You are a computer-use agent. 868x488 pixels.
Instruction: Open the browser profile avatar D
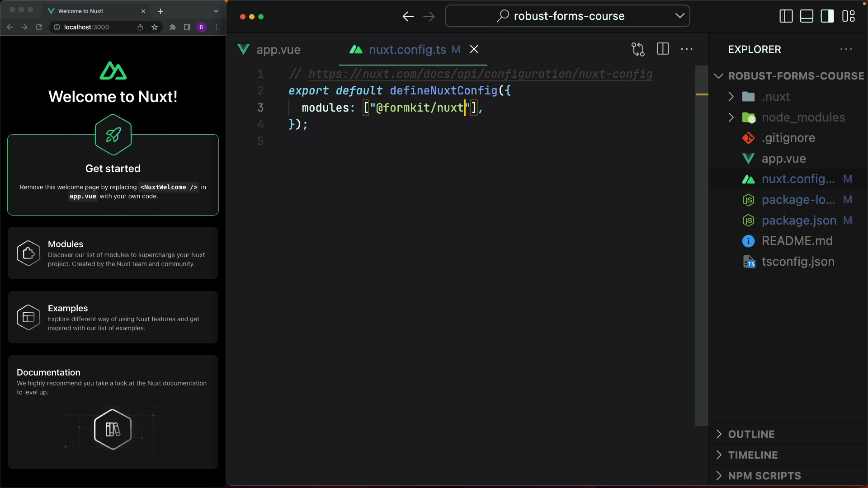(x=202, y=27)
